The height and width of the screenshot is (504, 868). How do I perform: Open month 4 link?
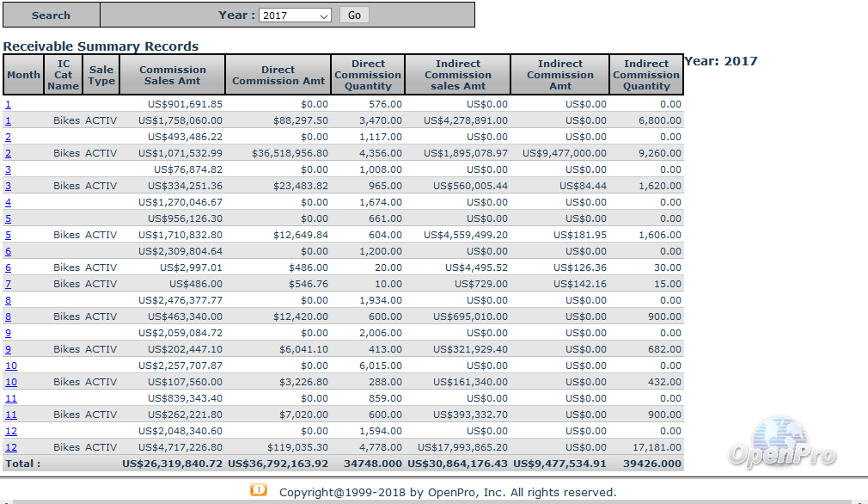tap(8, 202)
